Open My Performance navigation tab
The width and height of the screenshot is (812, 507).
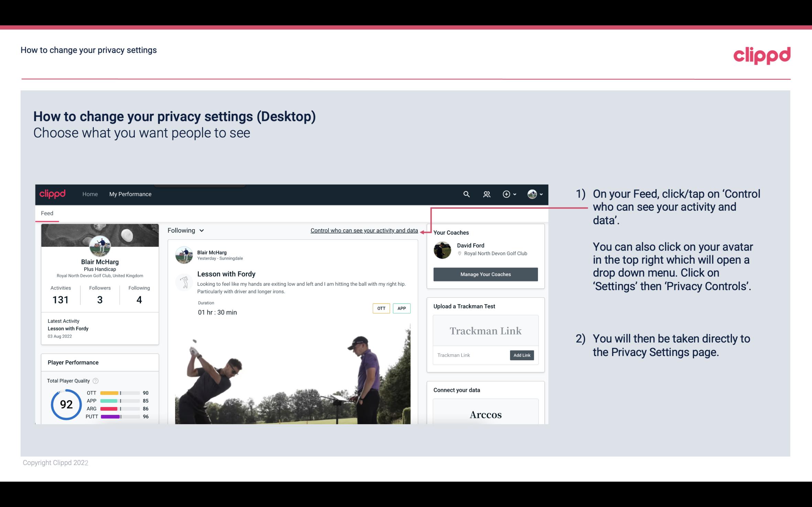130,194
